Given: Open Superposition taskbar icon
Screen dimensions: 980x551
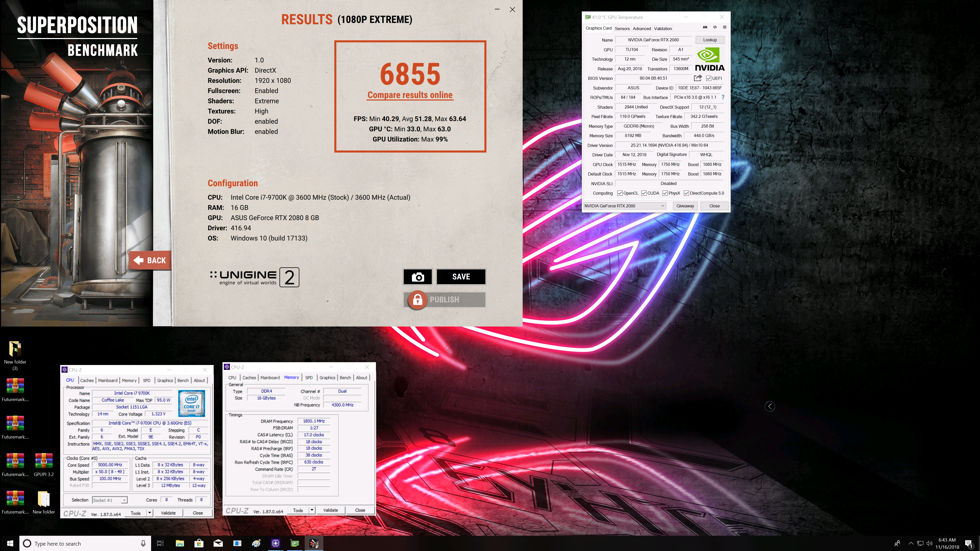Looking at the screenshot, I should click(314, 543).
